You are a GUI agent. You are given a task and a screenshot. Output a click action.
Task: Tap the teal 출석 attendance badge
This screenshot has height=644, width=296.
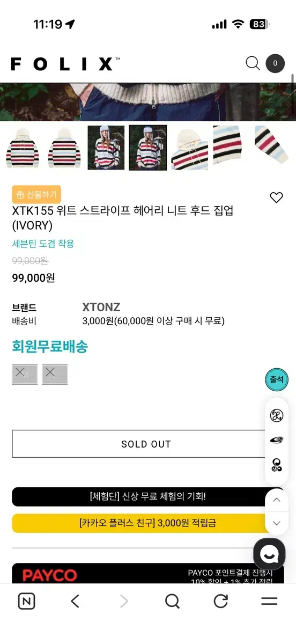tap(277, 379)
